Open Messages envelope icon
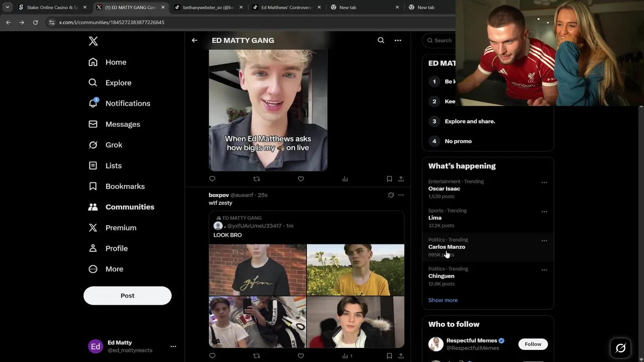This screenshot has width=644, height=362. [x=93, y=124]
